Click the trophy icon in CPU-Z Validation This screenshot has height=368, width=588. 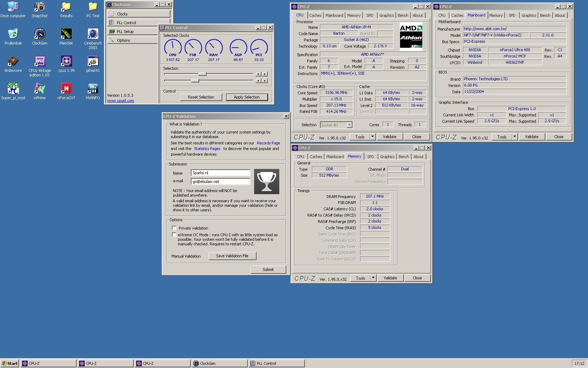pos(266,182)
